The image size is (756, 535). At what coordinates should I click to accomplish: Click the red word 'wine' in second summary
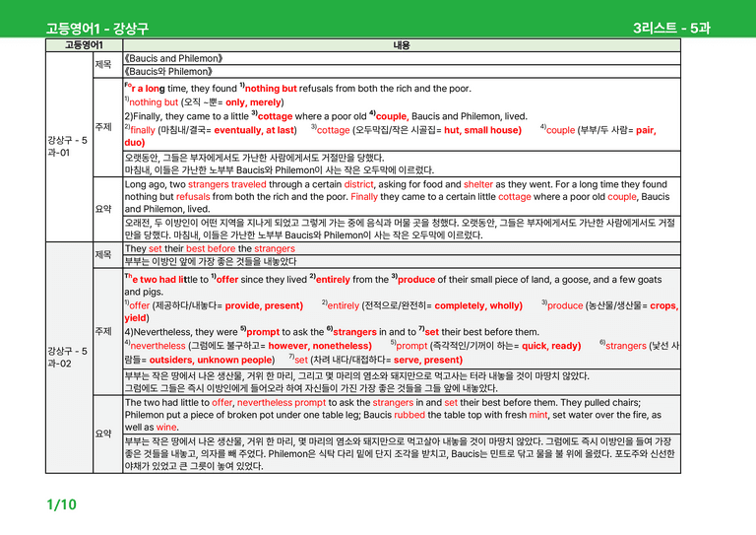(x=166, y=428)
